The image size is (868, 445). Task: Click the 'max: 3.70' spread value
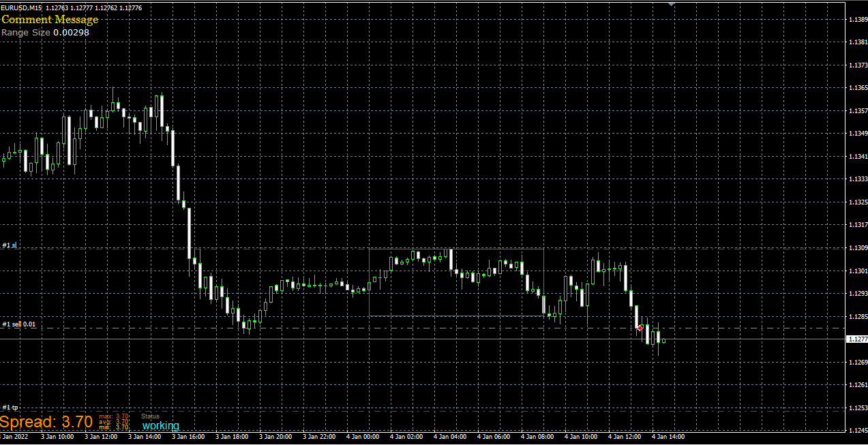click(113, 416)
